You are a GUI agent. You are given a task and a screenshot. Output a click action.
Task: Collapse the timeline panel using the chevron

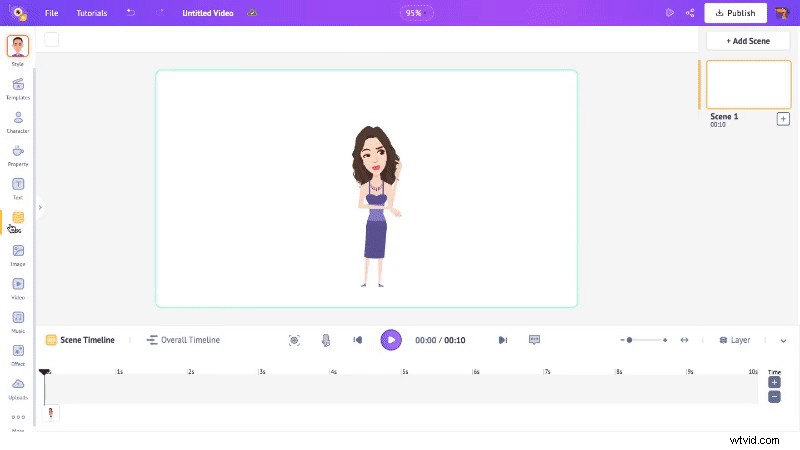[x=783, y=340]
